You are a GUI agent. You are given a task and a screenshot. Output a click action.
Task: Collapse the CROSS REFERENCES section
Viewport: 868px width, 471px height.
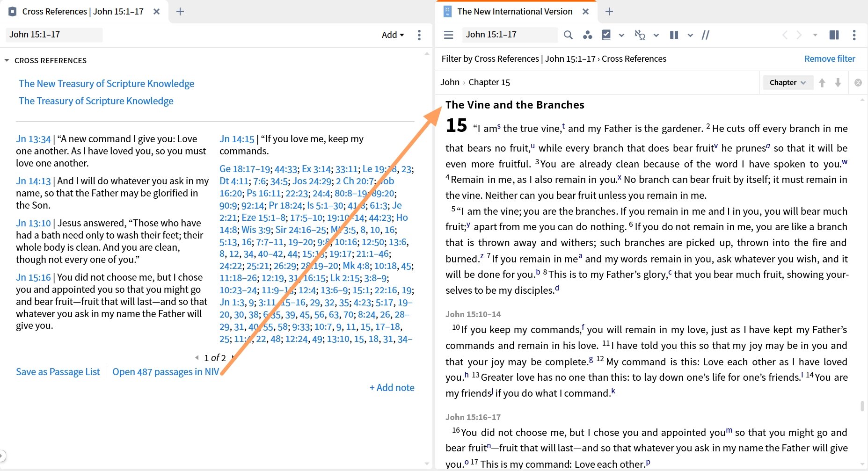pos(7,60)
